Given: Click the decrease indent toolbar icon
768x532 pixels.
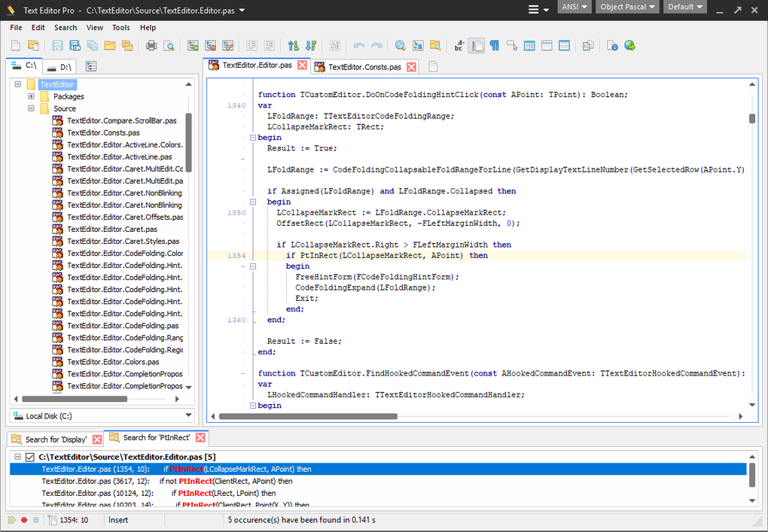Looking at the screenshot, I should (x=270, y=45).
